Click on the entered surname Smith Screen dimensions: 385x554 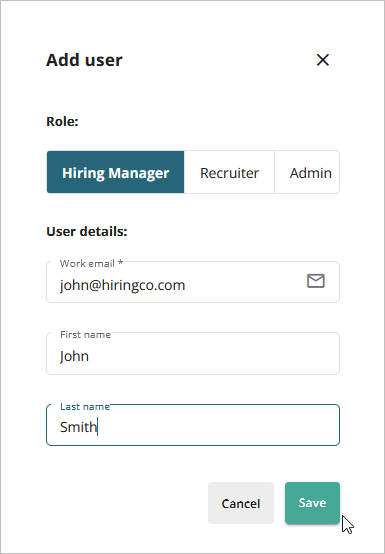[x=78, y=427]
